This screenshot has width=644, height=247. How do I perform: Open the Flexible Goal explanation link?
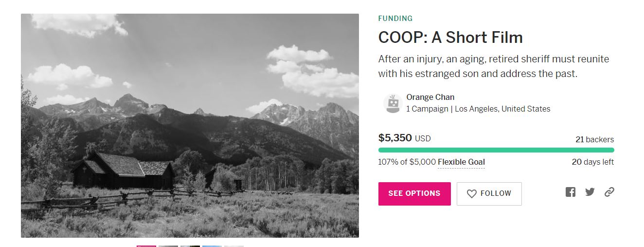(461, 162)
